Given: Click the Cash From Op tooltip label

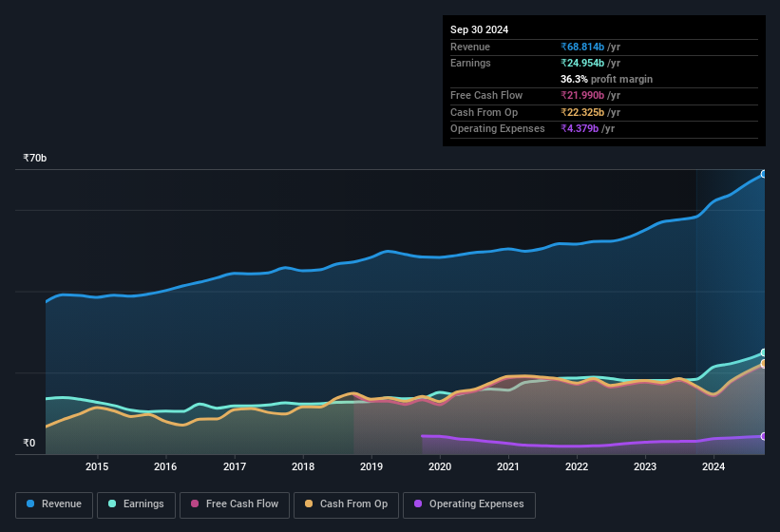Looking at the screenshot, I should 484,112.
